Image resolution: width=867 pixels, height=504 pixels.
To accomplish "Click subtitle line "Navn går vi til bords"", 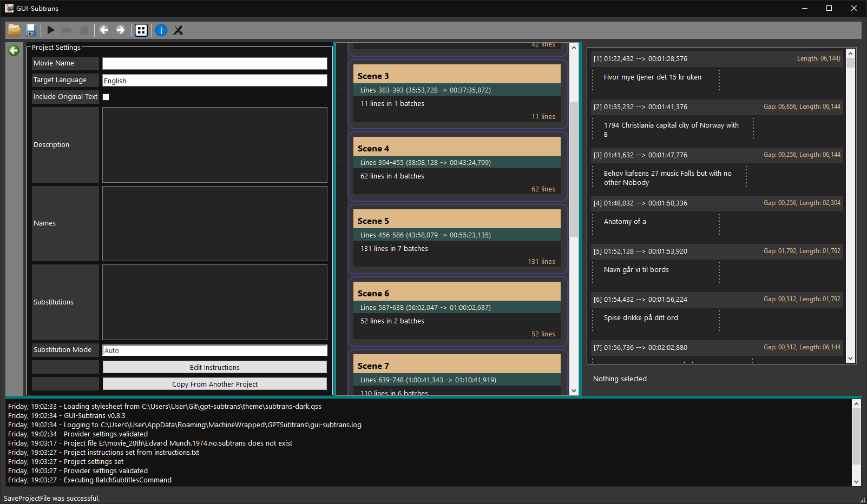I will click(x=636, y=270).
